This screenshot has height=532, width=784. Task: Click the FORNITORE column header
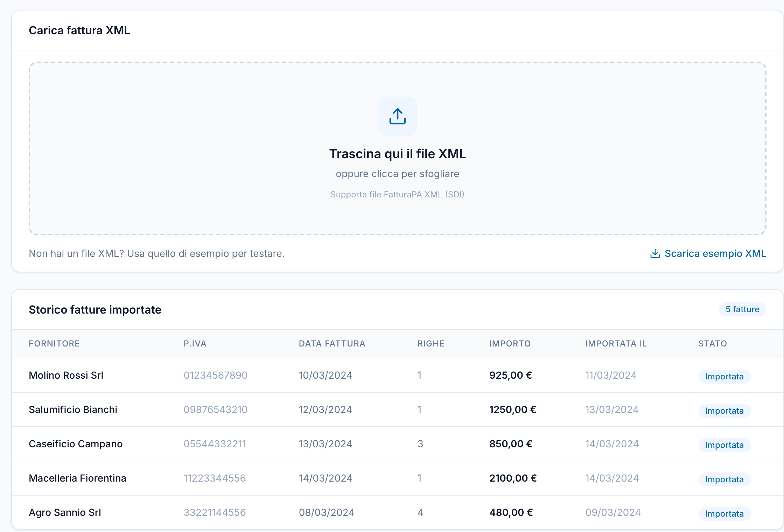coord(54,344)
